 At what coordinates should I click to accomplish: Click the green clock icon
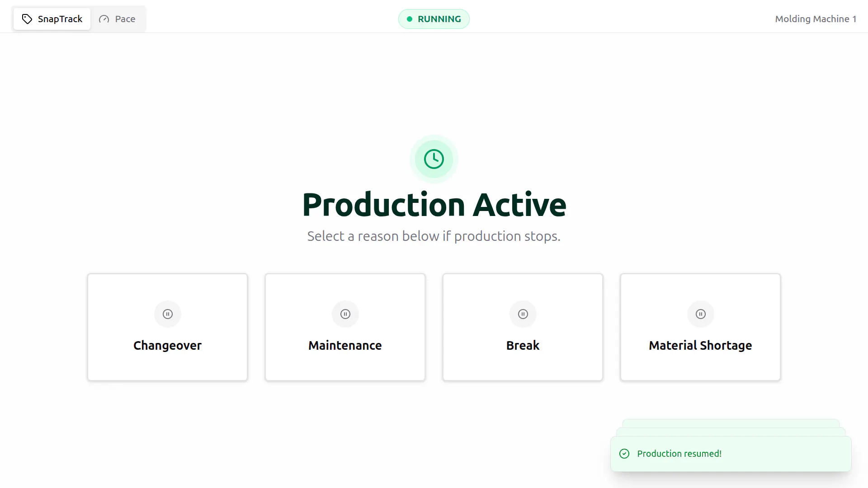(434, 159)
